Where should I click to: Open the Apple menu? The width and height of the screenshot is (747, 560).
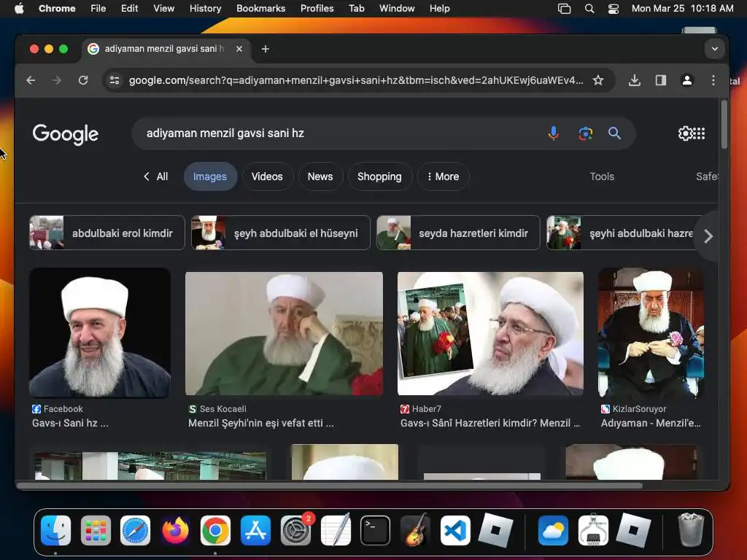(x=19, y=9)
